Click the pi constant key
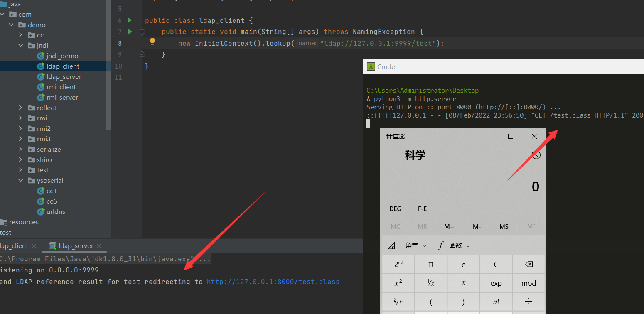The image size is (644, 314). (x=431, y=264)
